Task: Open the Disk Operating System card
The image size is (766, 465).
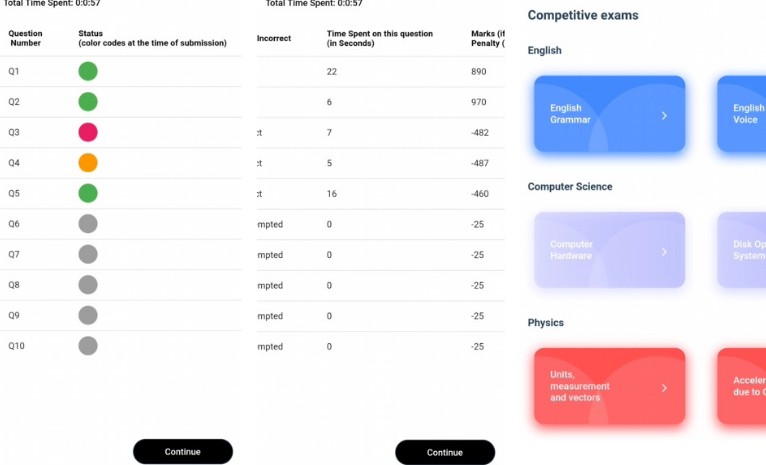Action: pos(742,250)
